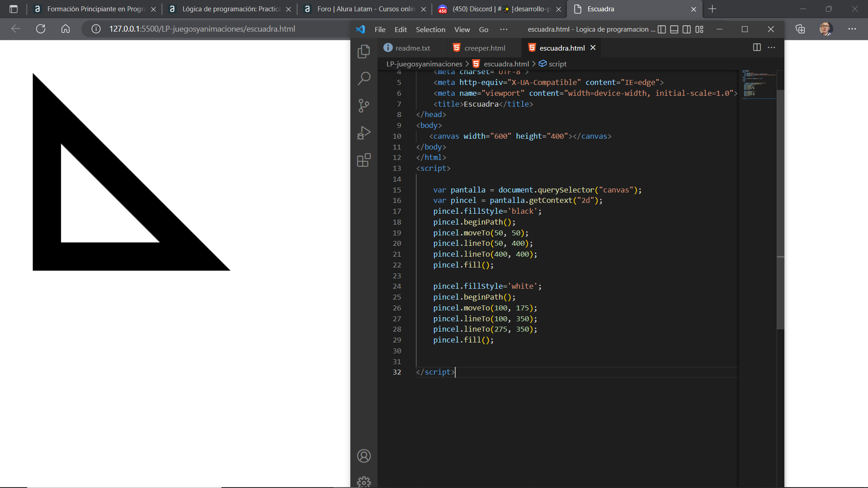Close the Escuadra browser tab

click(x=693, y=9)
